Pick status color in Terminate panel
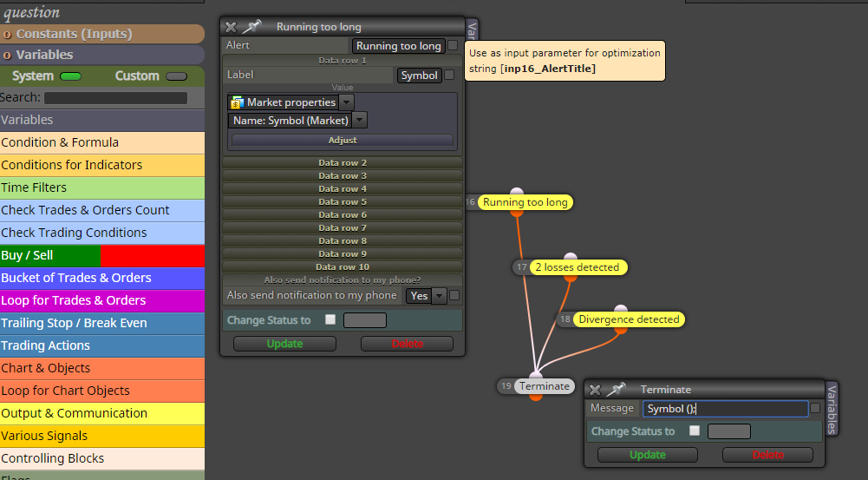The height and width of the screenshot is (480, 868). pyautogui.click(x=729, y=431)
